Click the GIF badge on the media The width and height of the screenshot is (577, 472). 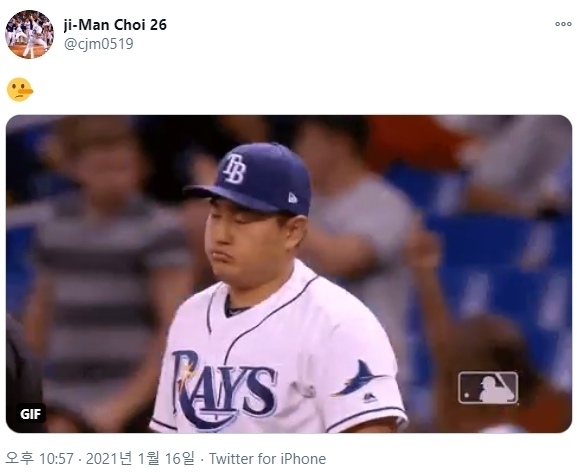click(x=31, y=414)
